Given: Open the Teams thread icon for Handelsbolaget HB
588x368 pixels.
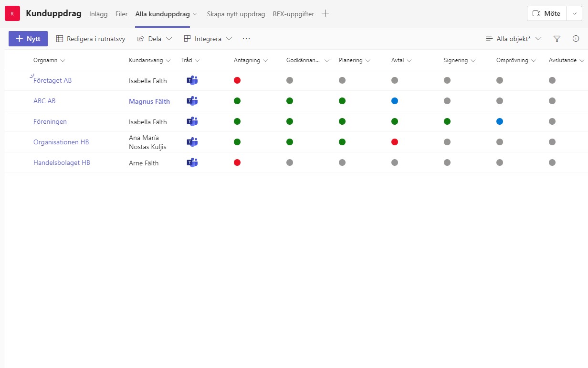Looking at the screenshot, I should click(192, 162).
